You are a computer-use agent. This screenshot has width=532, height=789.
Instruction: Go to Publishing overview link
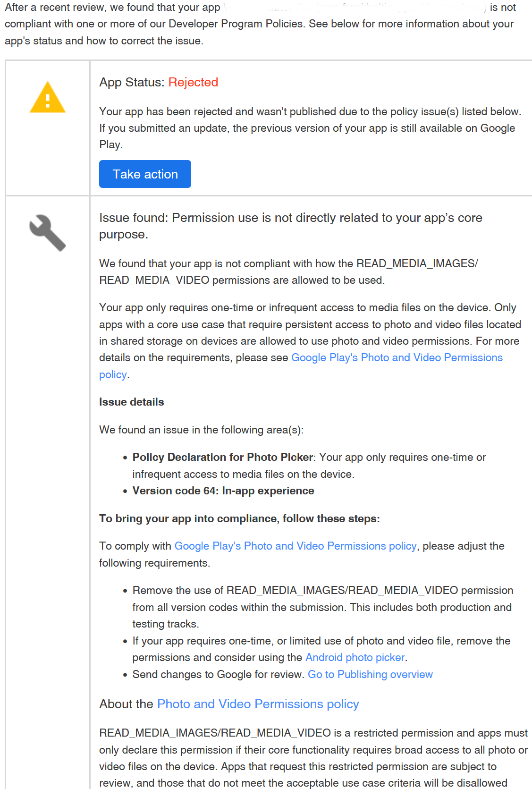370,674
